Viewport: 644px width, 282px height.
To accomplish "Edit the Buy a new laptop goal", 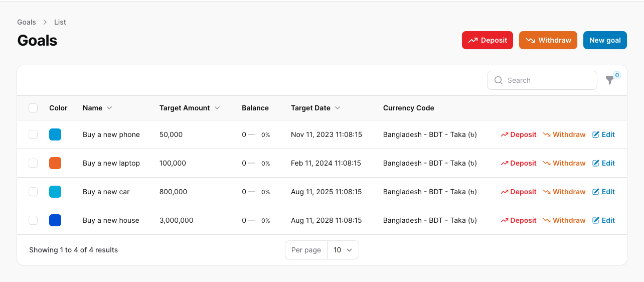I will pyautogui.click(x=603, y=163).
